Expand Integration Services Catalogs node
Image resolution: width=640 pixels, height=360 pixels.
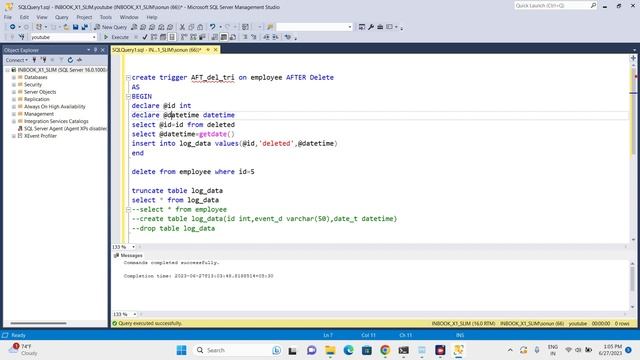click(x=14, y=121)
